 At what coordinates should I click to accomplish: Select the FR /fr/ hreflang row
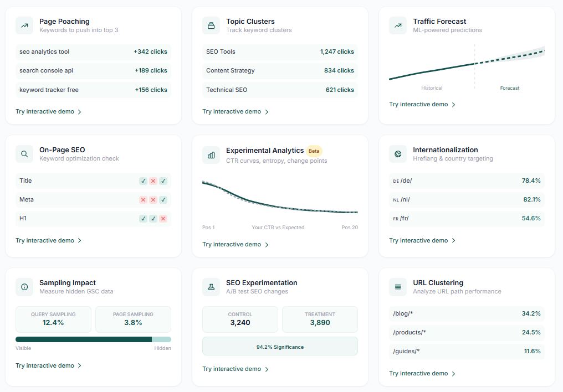point(467,218)
